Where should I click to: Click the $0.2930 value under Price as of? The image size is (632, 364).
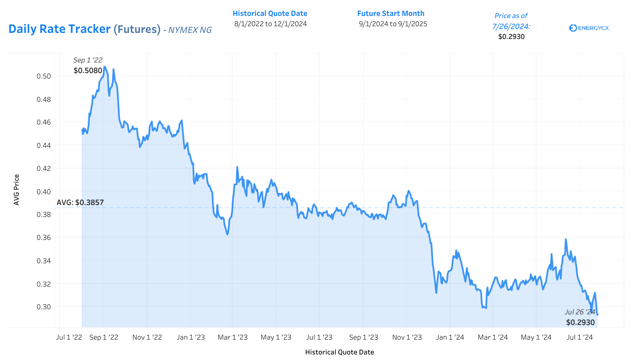(511, 36)
